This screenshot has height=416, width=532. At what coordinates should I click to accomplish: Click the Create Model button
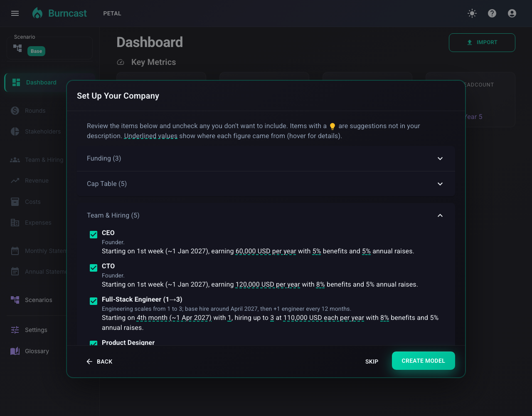pyautogui.click(x=424, y=361)
